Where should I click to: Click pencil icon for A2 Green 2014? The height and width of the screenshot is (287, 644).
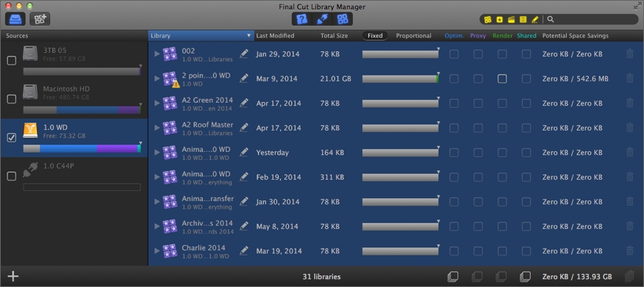pyautogui.click(x=244, y=103)
